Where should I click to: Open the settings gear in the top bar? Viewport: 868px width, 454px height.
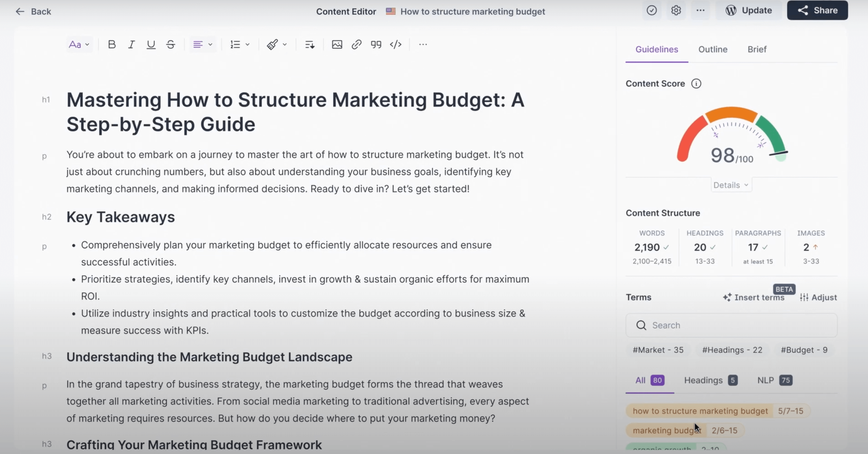tap(676, 10)
